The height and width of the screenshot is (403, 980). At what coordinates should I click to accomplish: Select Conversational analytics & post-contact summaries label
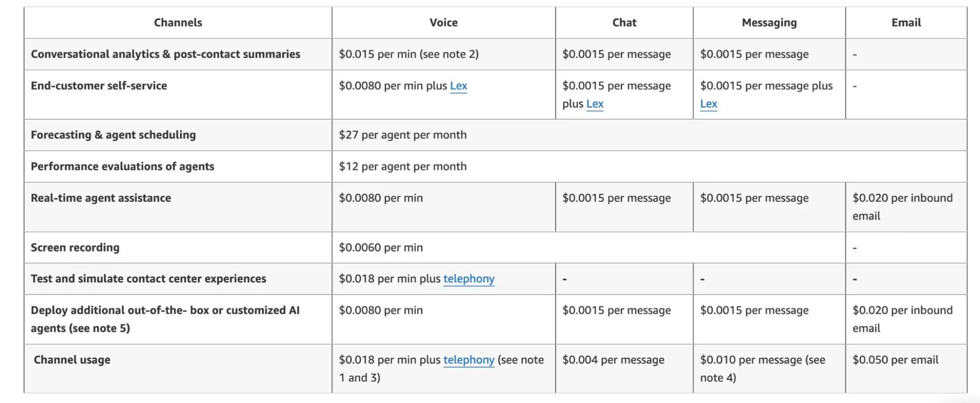[165, 54]
